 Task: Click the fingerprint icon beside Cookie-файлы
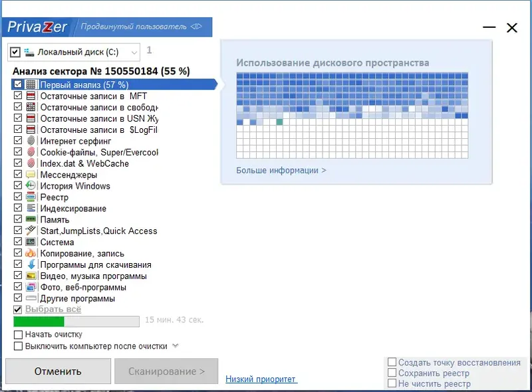point(31,152)
